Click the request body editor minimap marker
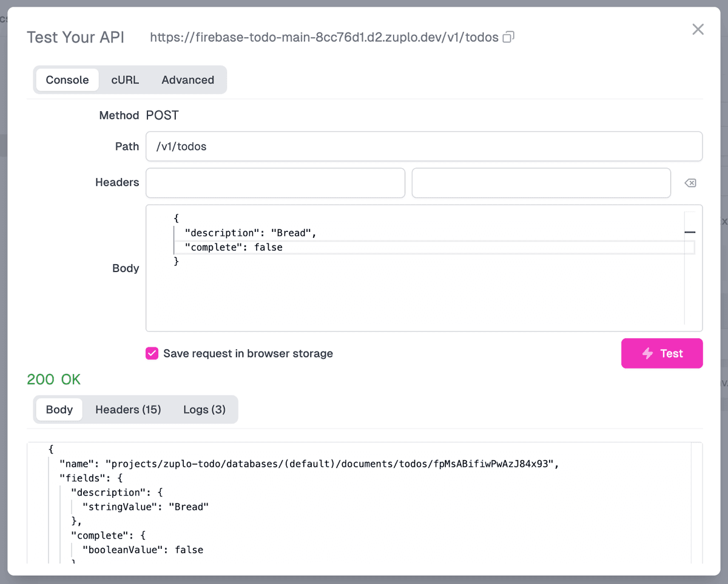This screenshot has width=728, height=584. [x=689, y=233]
